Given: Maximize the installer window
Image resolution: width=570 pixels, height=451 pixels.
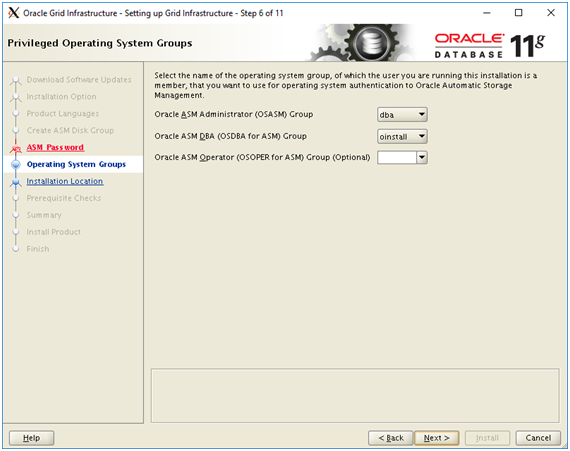Looking at the screenshot, I should [x=519, y=13].
